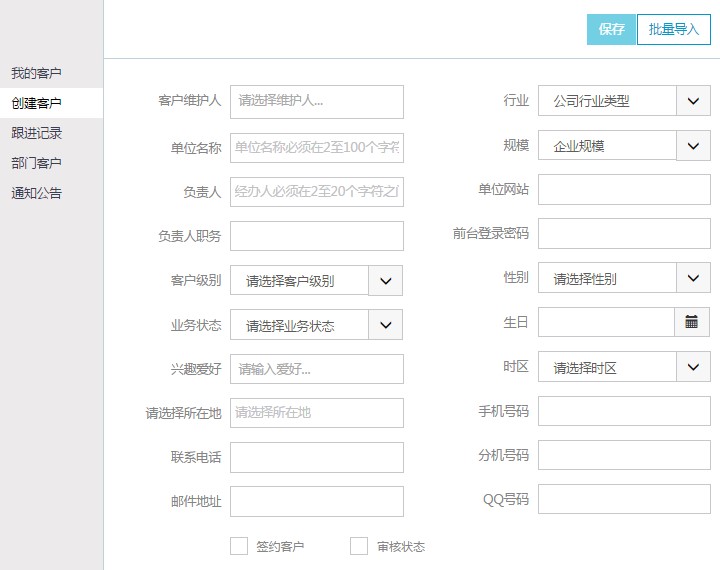Screen dimensions: 720x570
Task: Expand the 公司行业类型 industry dropdown
Action: (x=624, y=101)
